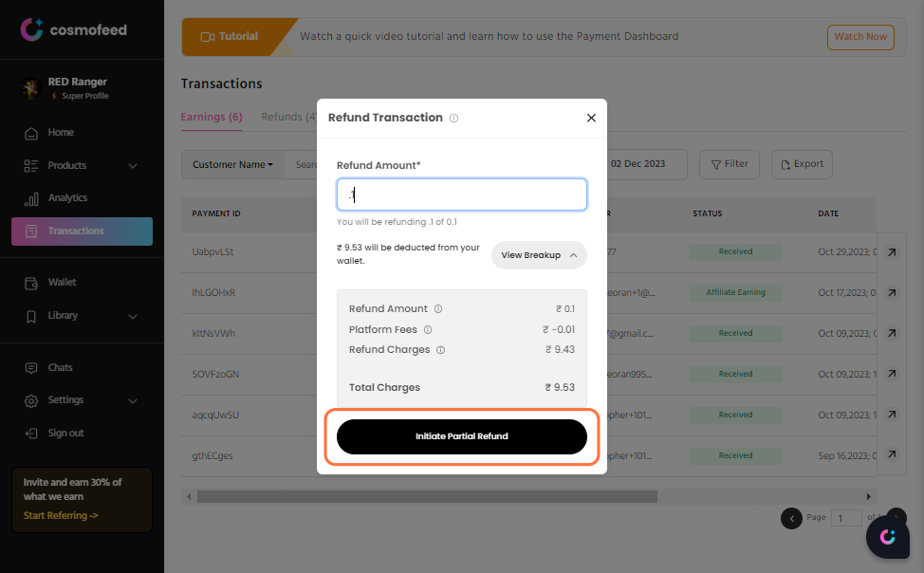Click the info icon beside Refund Transaction title
924x573 pixels.
pos(453,118)
